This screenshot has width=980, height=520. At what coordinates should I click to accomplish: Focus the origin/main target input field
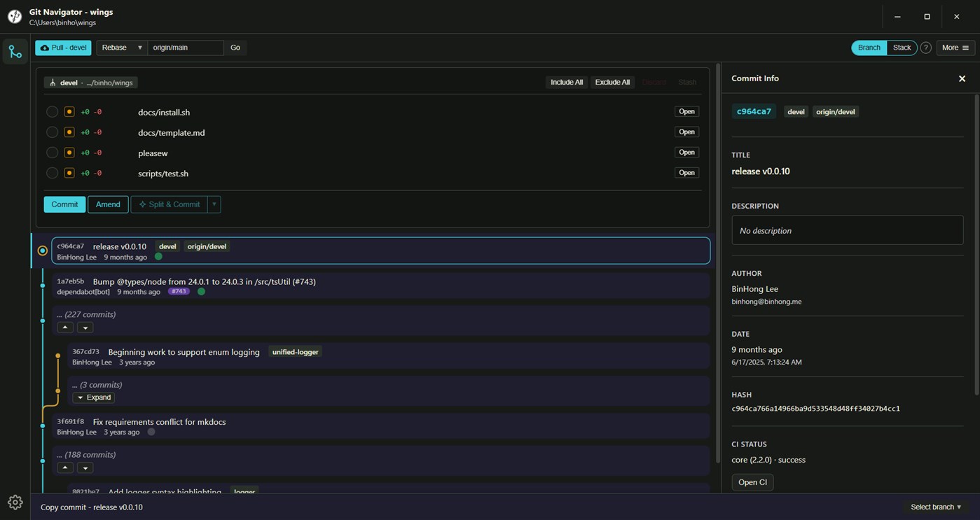tap(186, 48)
